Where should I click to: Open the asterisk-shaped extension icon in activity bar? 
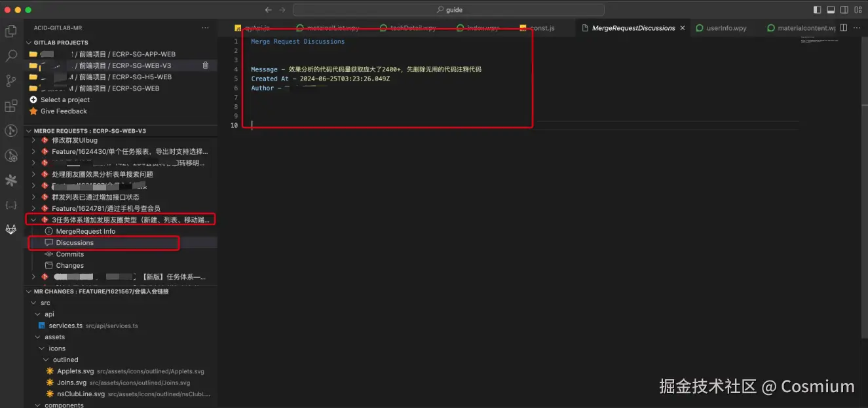point(11,180)
